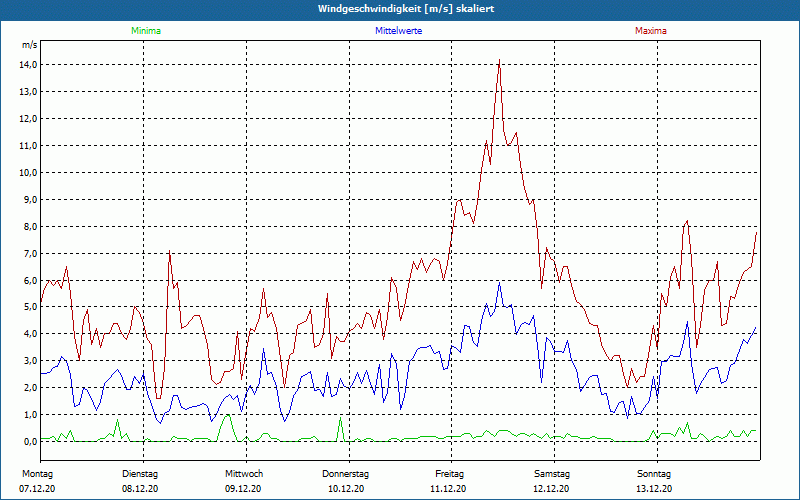Click the 4,0 y-axis value
Screen dimensions: 800x500
click(x=30, y=334)
